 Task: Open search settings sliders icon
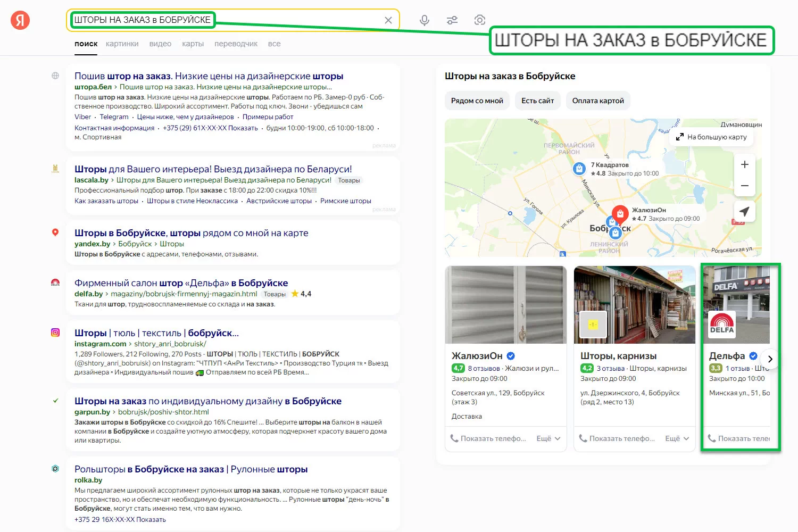click(452, 20)
